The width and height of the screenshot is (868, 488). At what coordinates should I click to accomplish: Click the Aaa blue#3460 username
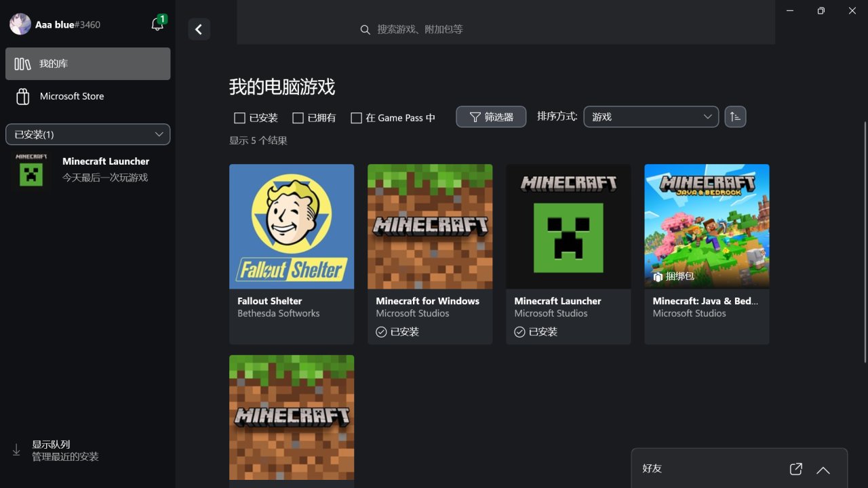[x=68, y=24]
